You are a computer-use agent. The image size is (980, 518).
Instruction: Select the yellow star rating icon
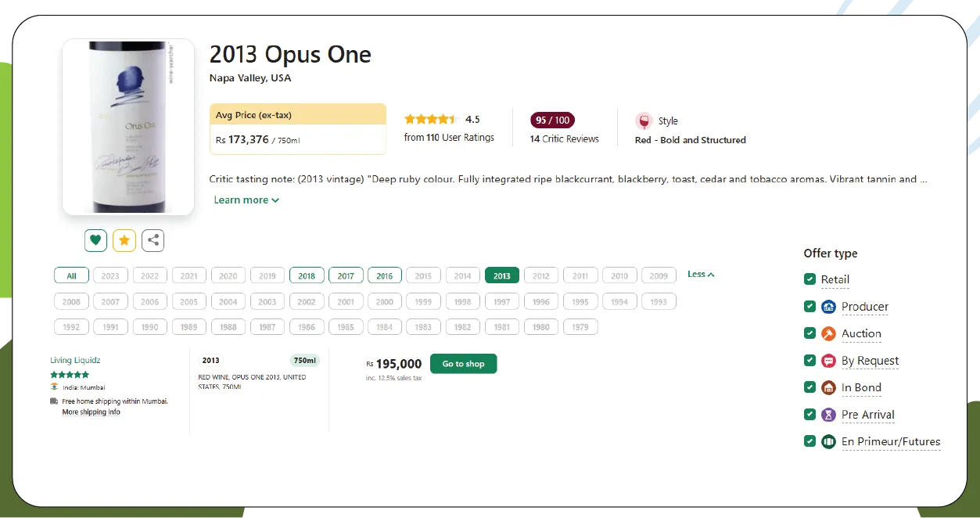tap(124, 240)
